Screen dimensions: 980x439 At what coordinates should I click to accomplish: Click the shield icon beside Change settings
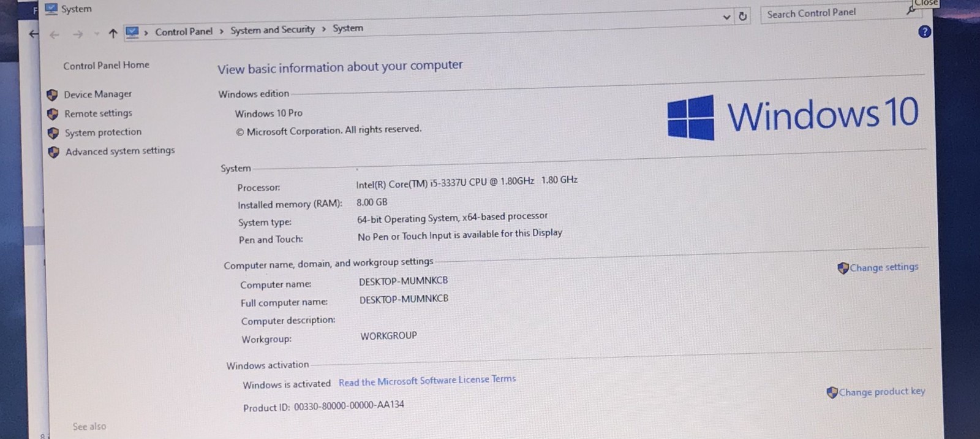(x=843, y=268)
